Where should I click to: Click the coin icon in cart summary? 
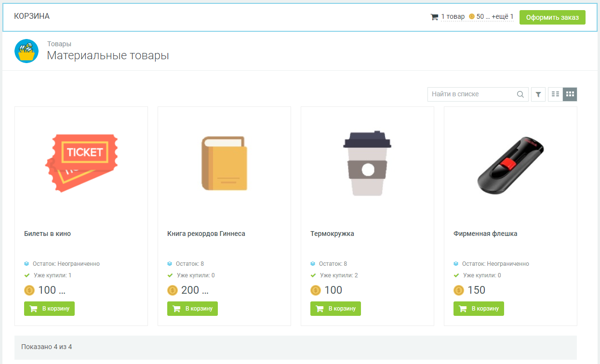[472, 17]
